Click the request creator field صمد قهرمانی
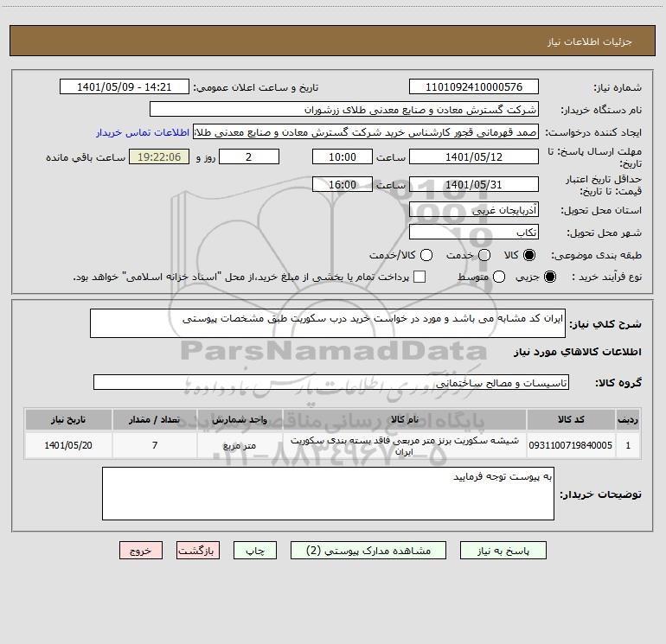Viewport: 666px width, 644px height. pyautogui.click(x=366, y=131)
